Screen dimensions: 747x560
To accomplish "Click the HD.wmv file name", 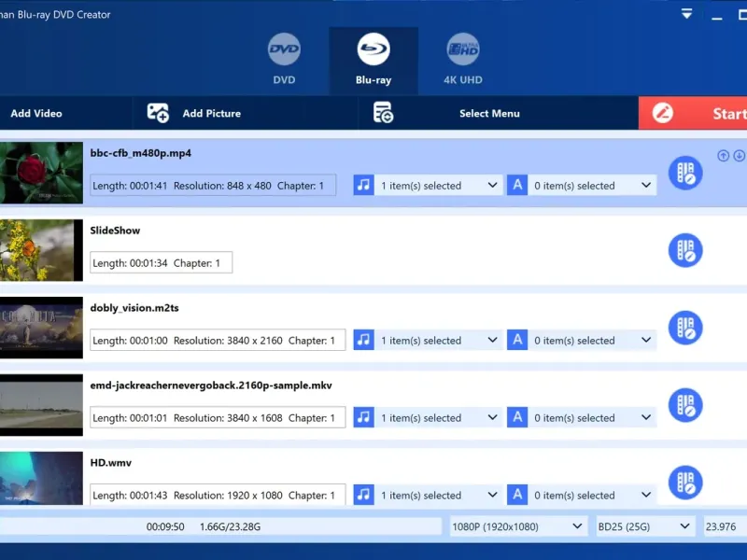I will (x=110, y=462).
